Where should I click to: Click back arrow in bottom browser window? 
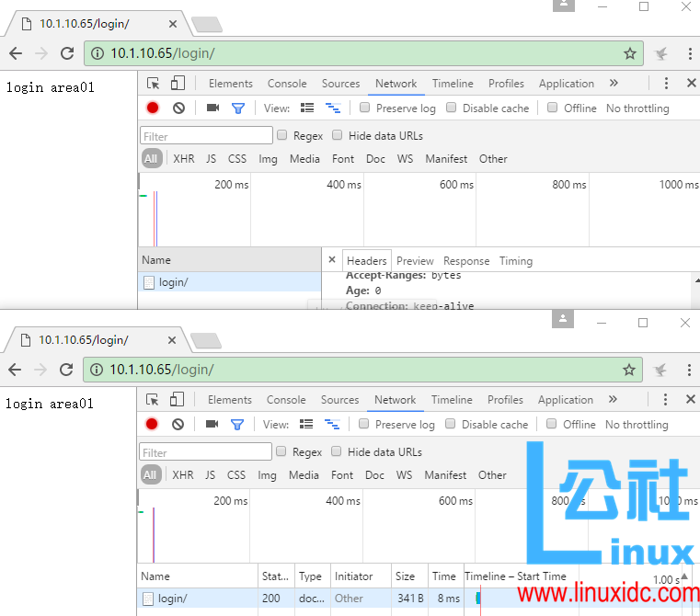click(x=15, y=370)
